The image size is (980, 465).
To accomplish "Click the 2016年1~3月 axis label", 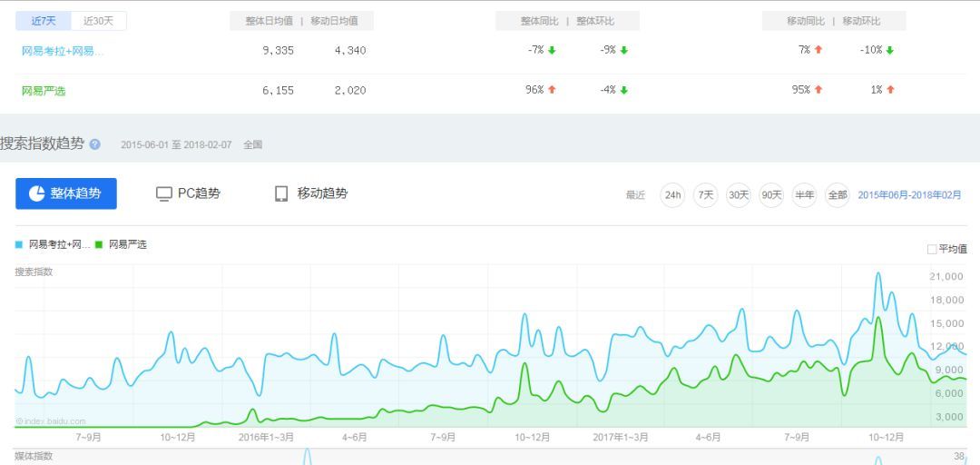I will click(266, 437).
